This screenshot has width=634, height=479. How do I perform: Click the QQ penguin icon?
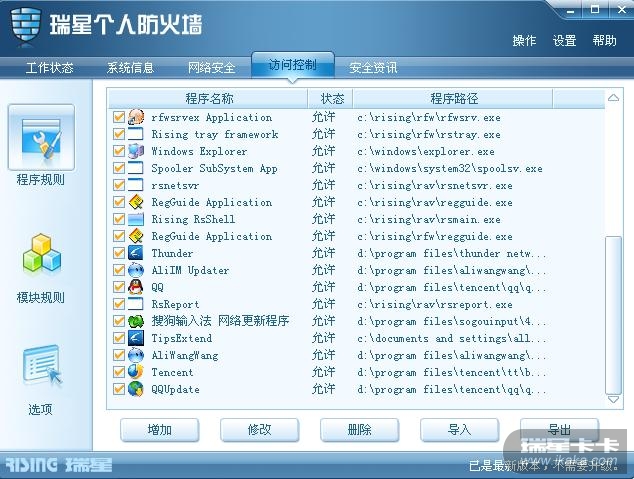coord(136,287)
